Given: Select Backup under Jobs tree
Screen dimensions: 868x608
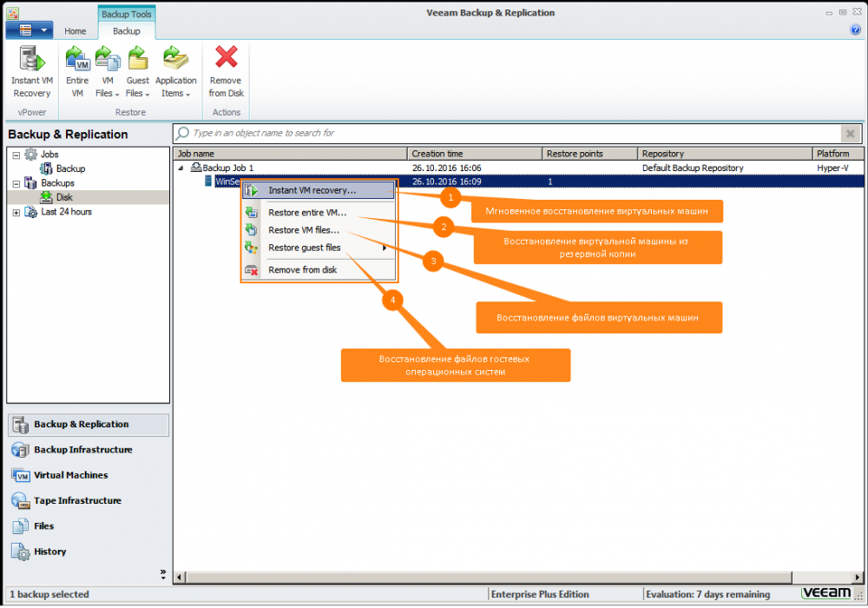Looking at the screenshot, I should (x=70, y=169).
